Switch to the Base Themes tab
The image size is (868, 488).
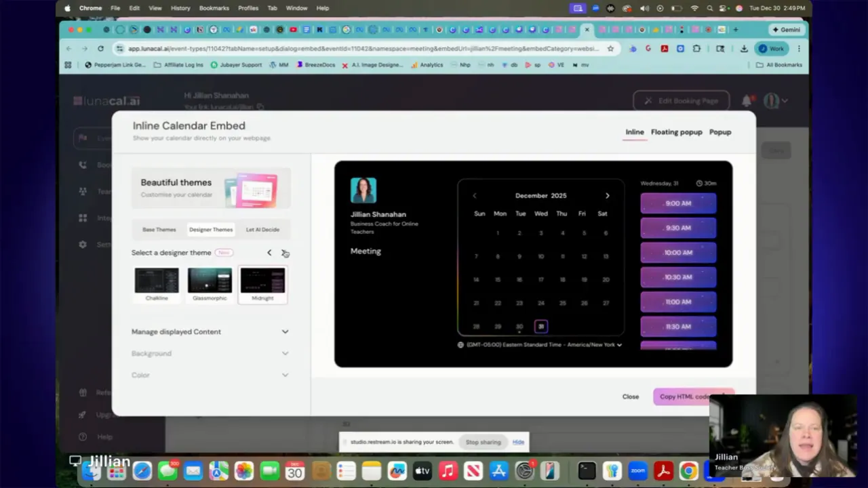coord(159,229)
